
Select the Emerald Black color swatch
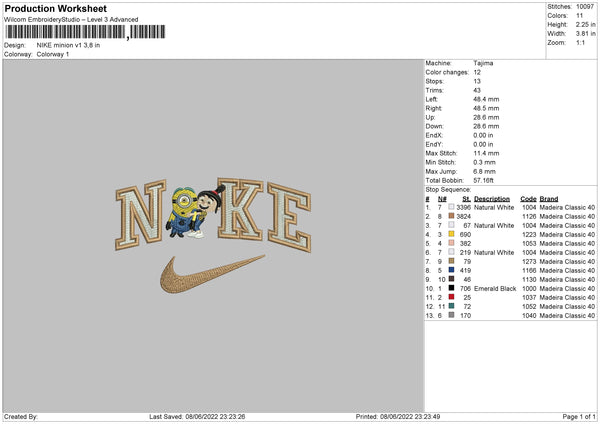tap(452, 288)
